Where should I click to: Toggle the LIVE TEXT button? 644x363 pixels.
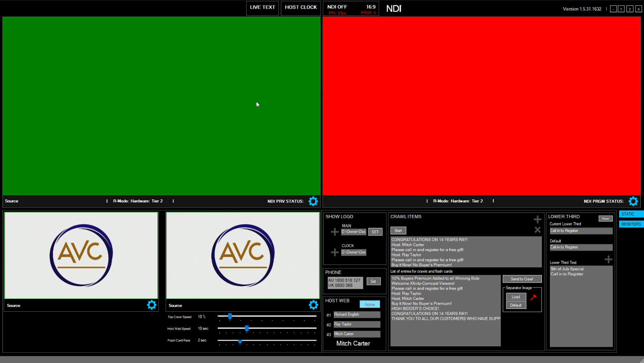(x=262, y=7)
